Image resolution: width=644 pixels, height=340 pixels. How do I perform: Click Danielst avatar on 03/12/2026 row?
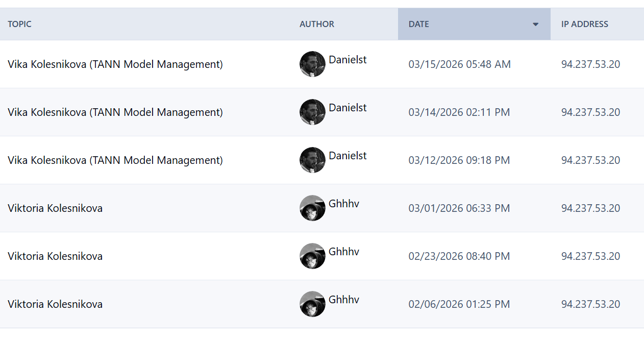tap(312, 160)
